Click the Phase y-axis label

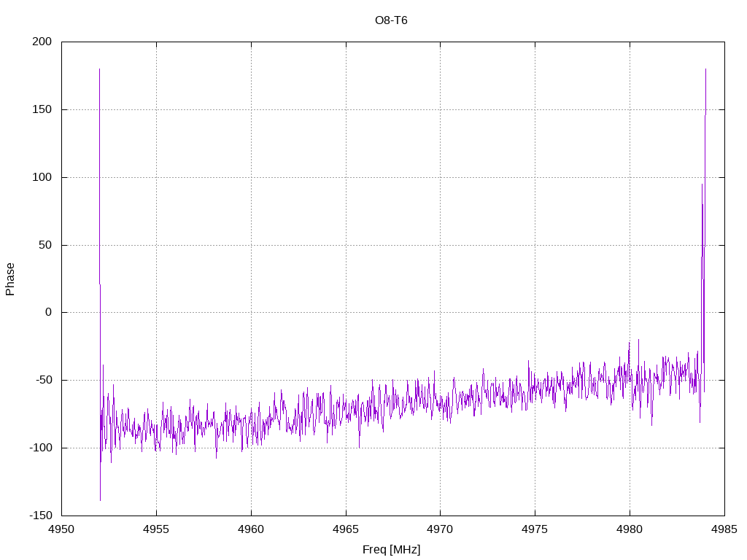pos(10,279)
